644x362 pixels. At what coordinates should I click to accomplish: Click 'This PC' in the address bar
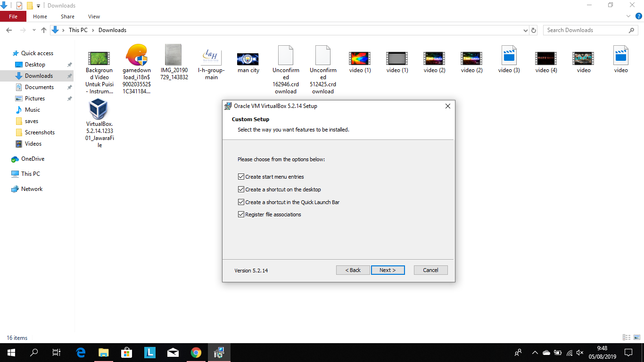78,30
